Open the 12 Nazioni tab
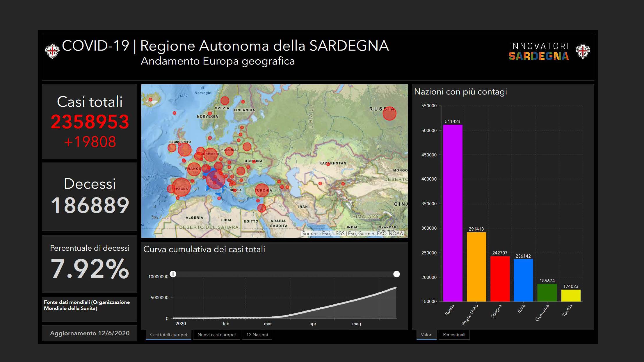This screenshot has width=644, height=362. click(x=257, y=335)
